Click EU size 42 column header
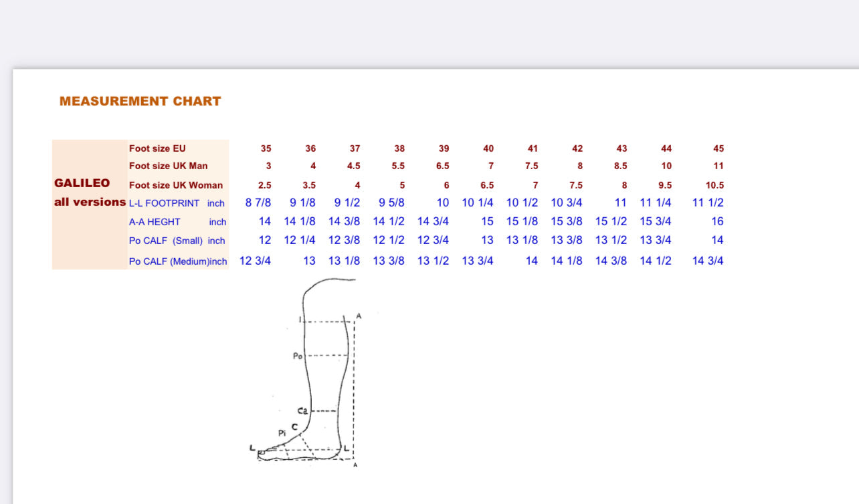 [x=577, y=148]
